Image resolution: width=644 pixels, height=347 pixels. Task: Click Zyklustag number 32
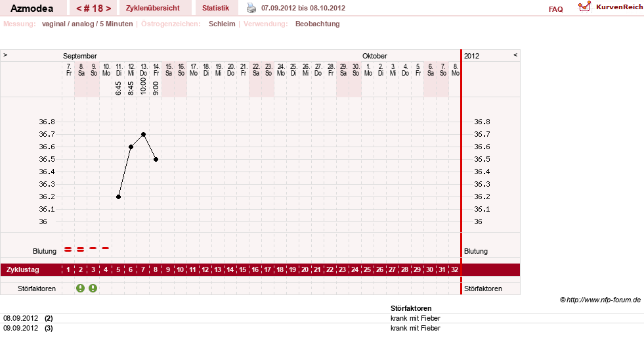(x=455, y=269)
